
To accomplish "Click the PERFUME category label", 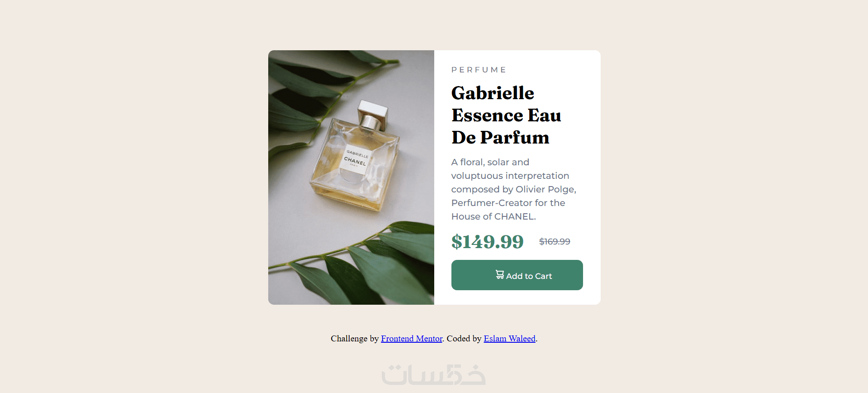I will (479, 70).
